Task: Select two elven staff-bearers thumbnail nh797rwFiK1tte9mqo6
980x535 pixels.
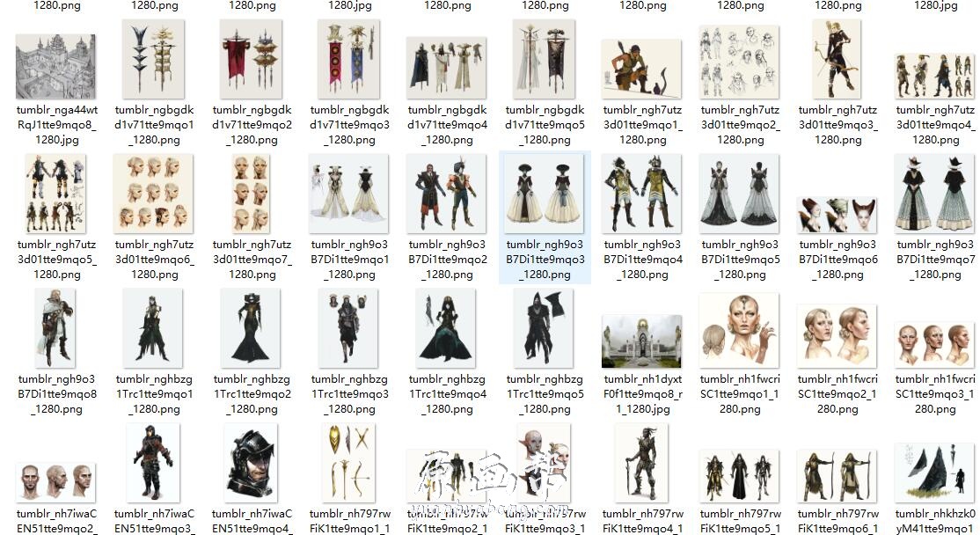Action: pyautogui.click(x=837, y=476)
